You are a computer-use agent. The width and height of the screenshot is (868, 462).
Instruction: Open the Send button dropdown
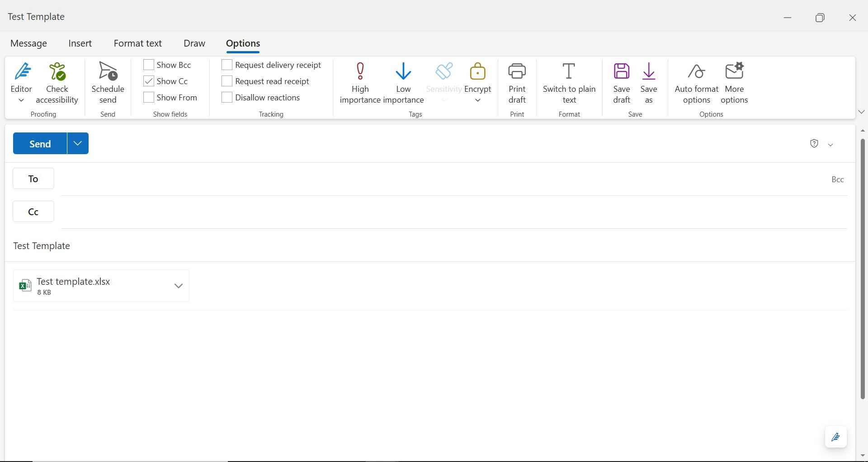point(77,143)
